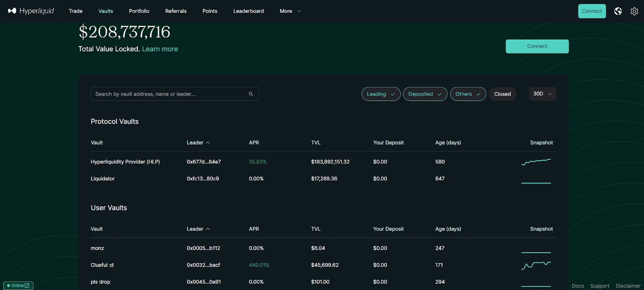Screen dimensions: 644x290
Task: Click leader address 0x0045...0a91
Action: (x=204, y=282)
